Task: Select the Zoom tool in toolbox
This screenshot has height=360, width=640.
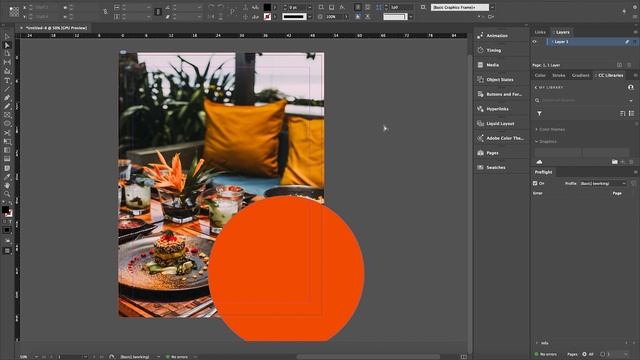Action: point(7,194)
